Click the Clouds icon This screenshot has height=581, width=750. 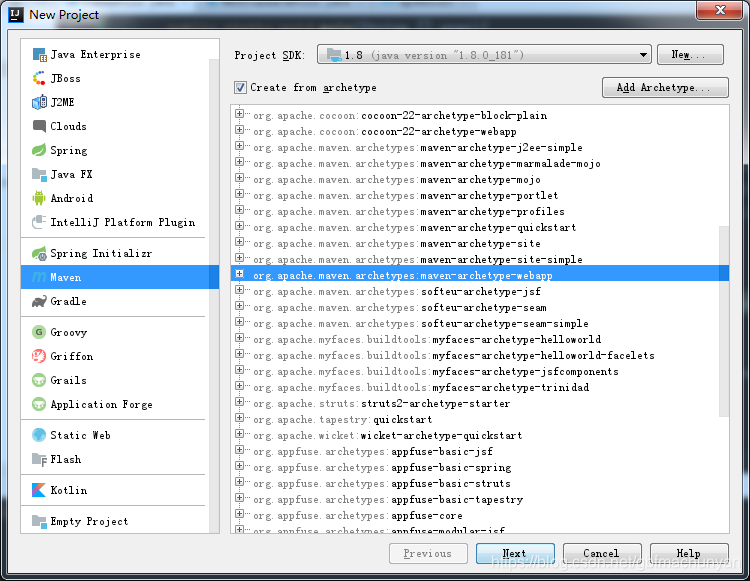coord(39,126)
